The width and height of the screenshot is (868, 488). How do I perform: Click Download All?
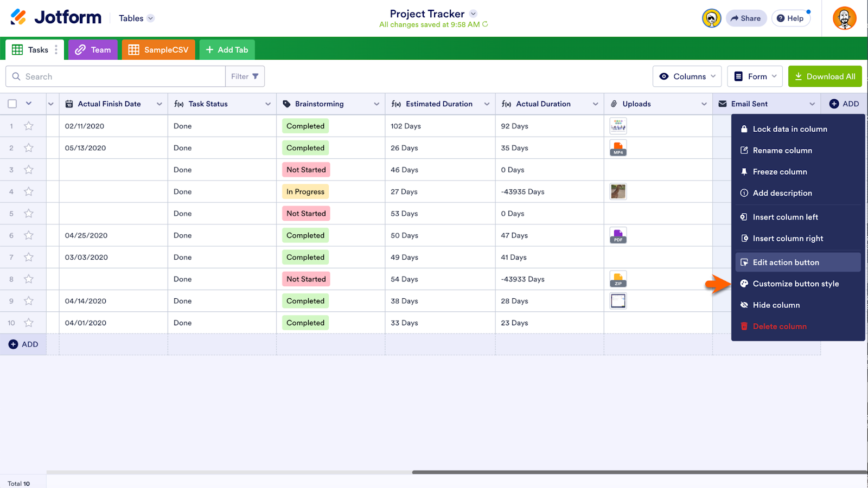(825, 76)
